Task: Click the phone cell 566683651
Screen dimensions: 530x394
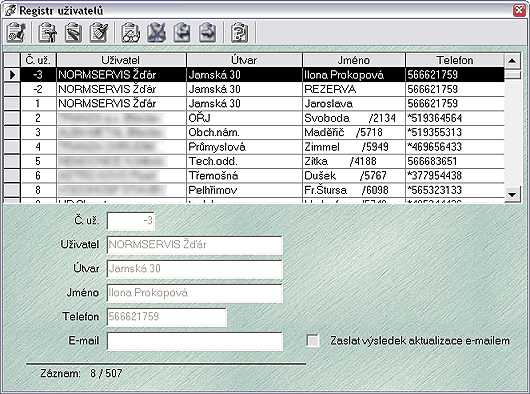Action: (x=455, y=161)
